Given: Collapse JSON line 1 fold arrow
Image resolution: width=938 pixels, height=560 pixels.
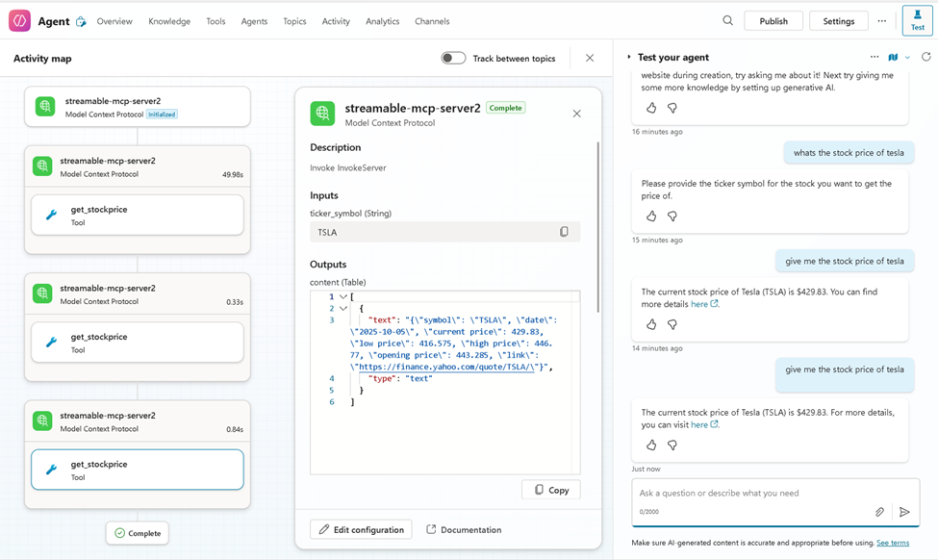Looking at the screenshot, I should (343, 297).
